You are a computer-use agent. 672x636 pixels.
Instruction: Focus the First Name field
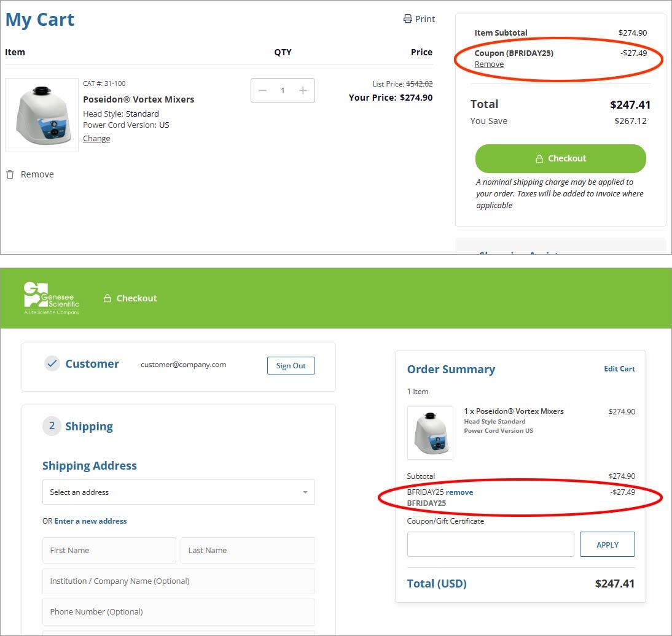109,551
